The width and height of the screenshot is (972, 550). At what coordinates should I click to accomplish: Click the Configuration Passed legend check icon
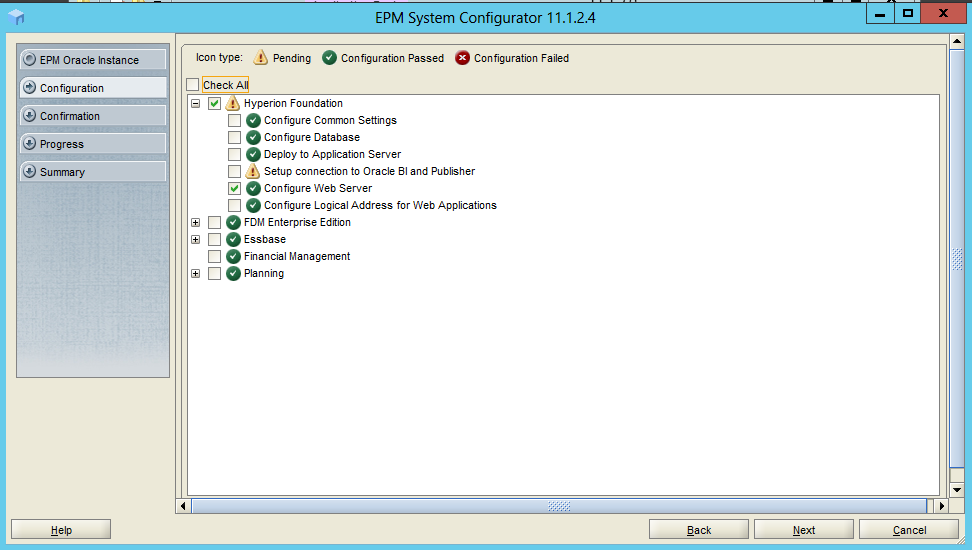329,58
